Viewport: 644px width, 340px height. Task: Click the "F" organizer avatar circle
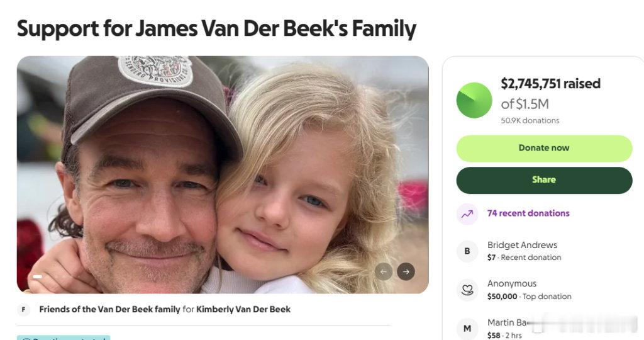[x=23, y=309]
